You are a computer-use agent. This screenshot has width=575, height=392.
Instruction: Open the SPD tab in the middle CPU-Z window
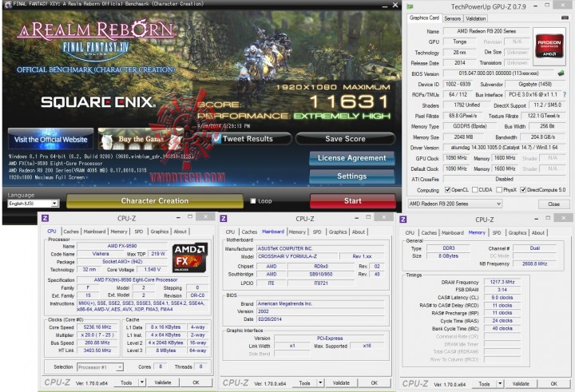click(317, 232)
